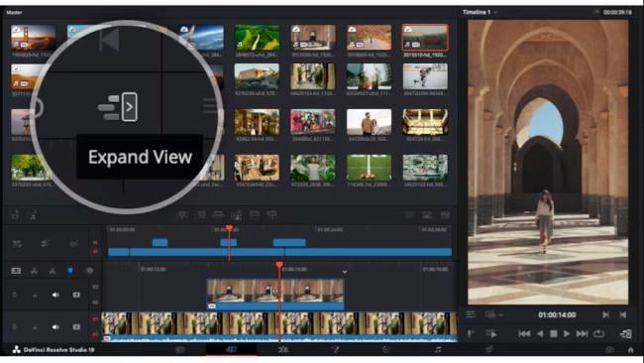Jump to the first frame in viewer
The width and height of the screenshot is (644, 363).
(524, 334)
